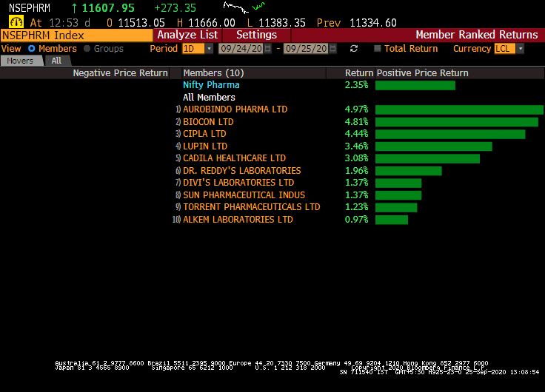Select BIOCON LTD member row

tap(208, 122)
